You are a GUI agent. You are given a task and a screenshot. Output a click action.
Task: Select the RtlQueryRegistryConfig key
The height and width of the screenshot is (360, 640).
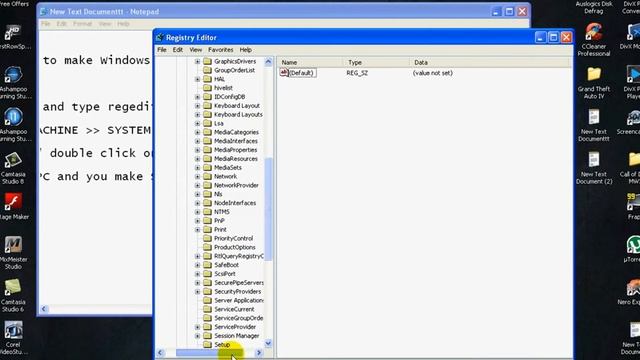239,256
